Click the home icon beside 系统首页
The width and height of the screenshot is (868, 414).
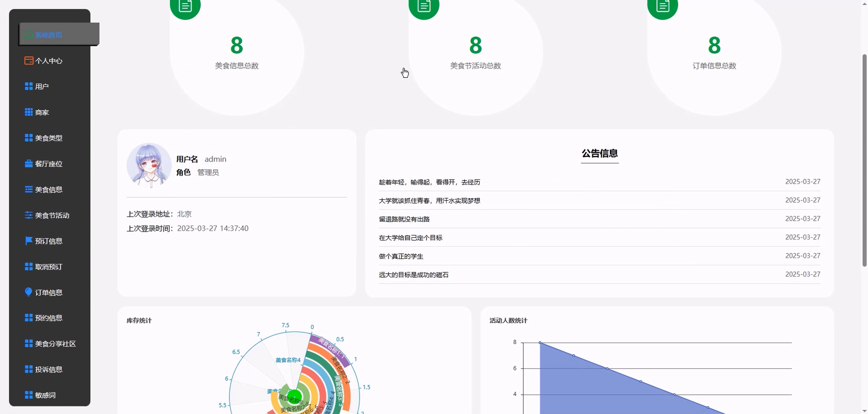29,35
